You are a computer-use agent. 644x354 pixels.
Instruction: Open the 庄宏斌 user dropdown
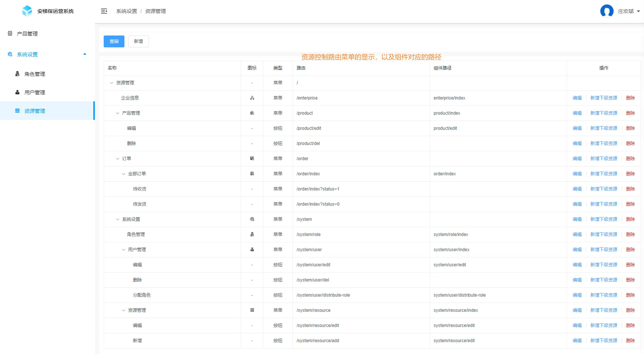tap(629, 11)
